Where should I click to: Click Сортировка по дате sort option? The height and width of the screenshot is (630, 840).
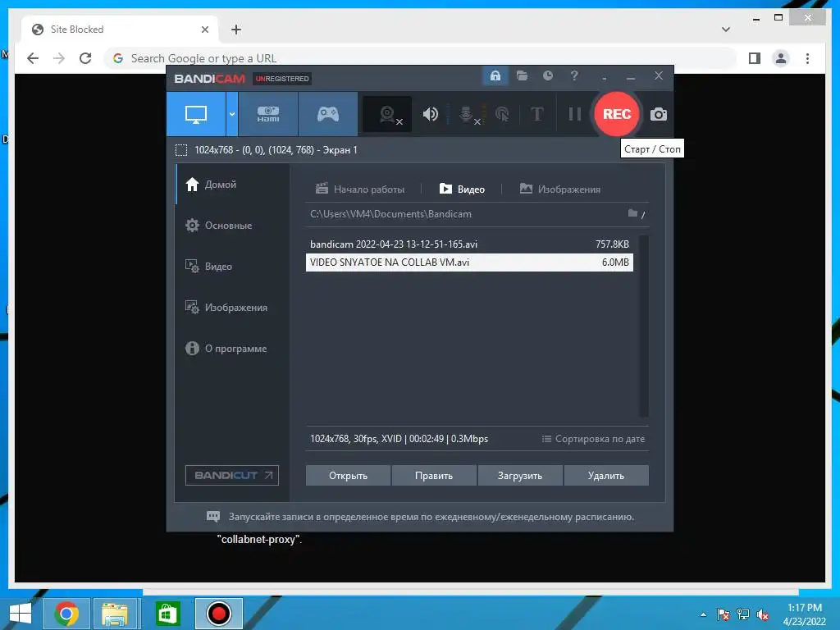[x=594, y=439]
